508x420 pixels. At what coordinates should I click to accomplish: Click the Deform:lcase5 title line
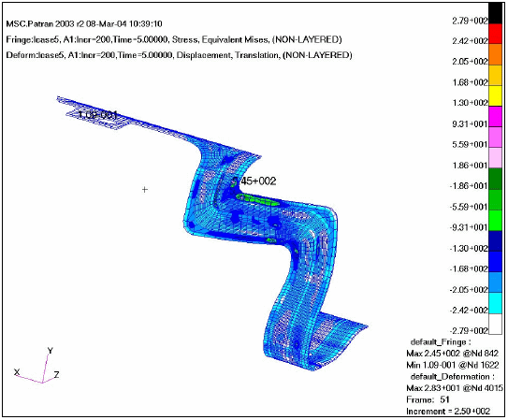coord(180,55)
